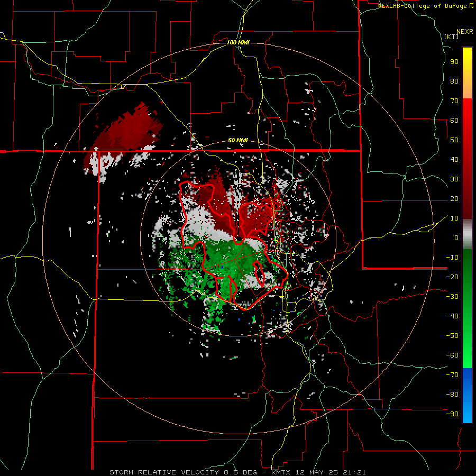Screen dimensions: 476x476
Task: Click the 90 value on velocity scale
Action: (454, 62)
